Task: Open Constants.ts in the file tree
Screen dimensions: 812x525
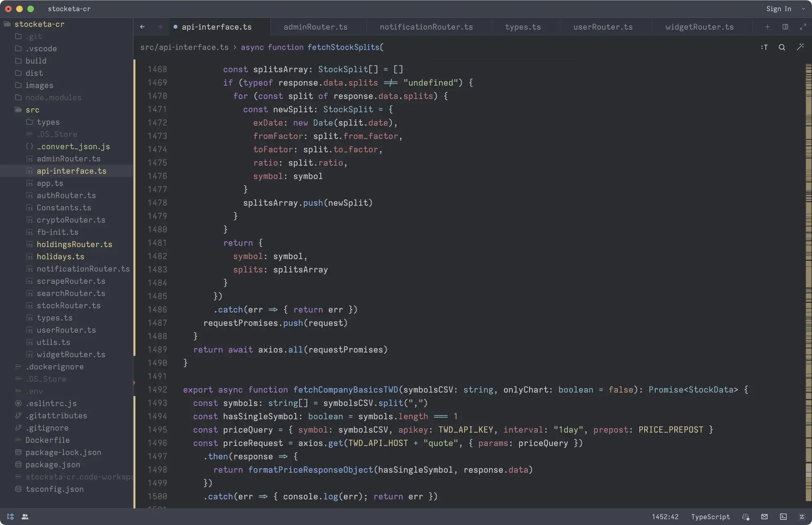Action: [64, 207]
